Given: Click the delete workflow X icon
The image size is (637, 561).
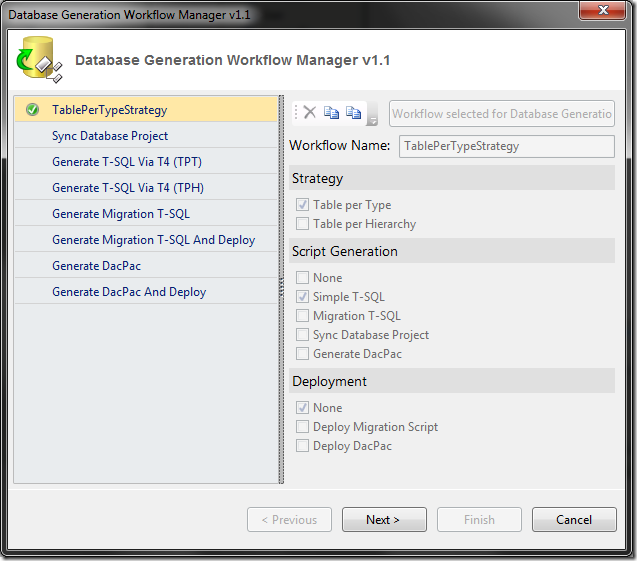Looking at the screenshot, I should [310, 112].
